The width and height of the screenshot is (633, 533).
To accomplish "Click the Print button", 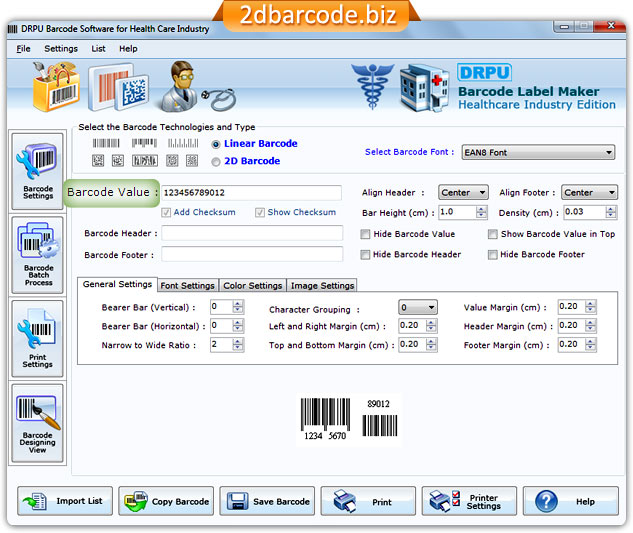I will pos(368,501).
